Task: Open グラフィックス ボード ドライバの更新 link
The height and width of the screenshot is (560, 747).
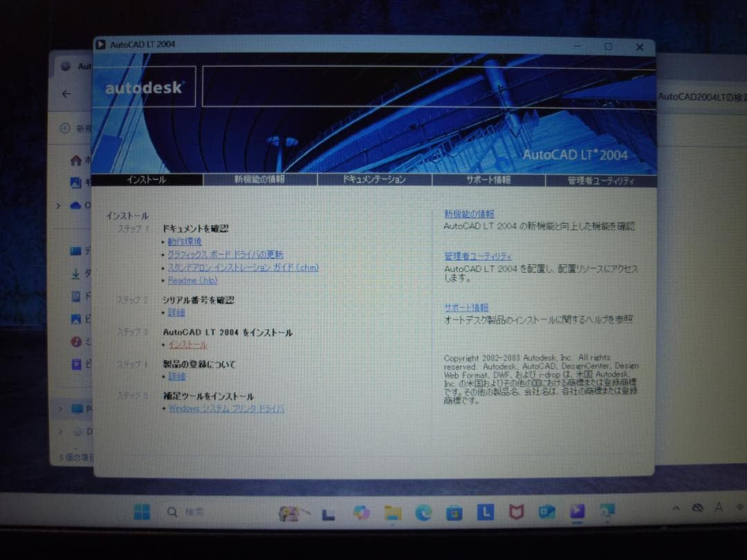Action: click(225, 254)
